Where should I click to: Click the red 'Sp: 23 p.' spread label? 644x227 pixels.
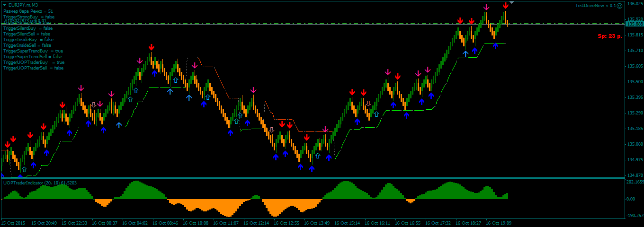[610, 35]
